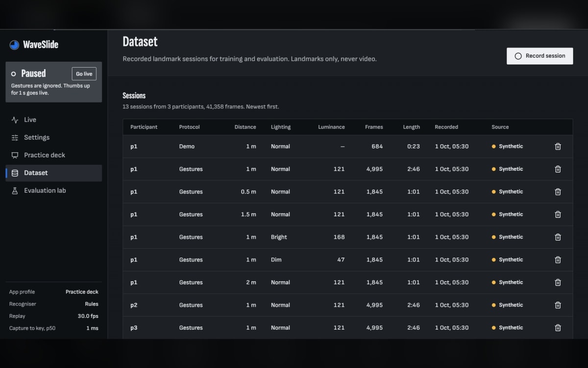Click the "Dim" lighting cell
Screen dimensions: 588x368
pyautogui.click(x=276, y=260)
